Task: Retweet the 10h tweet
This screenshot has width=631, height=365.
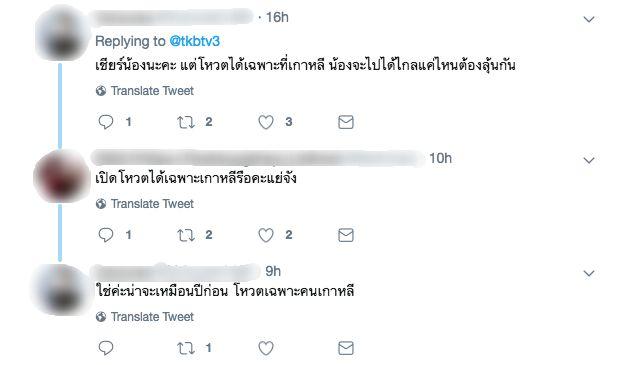Action: click(x=186, y=235)
